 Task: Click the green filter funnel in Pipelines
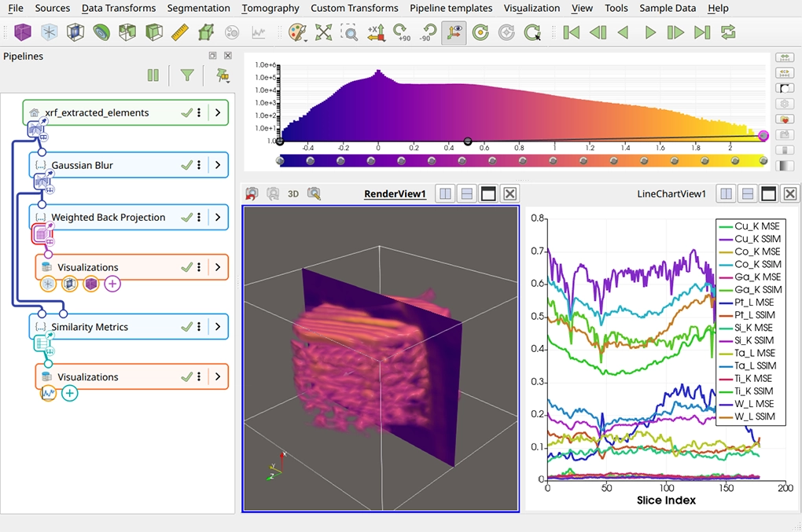187,75
